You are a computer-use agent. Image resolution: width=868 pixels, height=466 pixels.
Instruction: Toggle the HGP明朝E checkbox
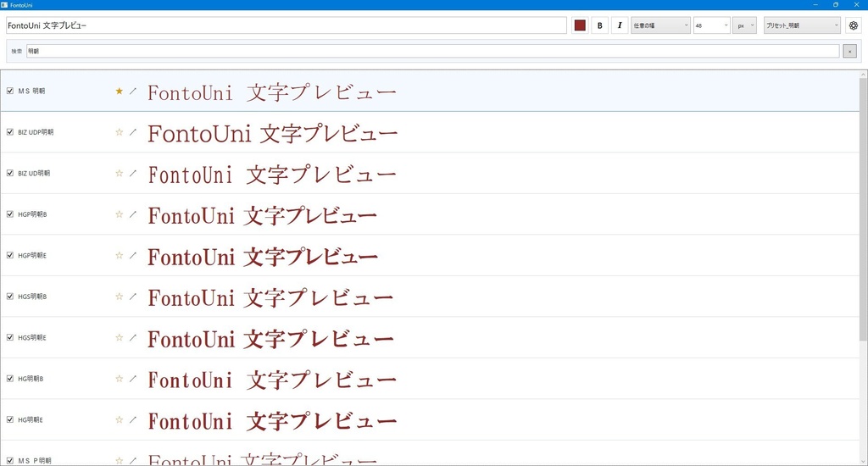point(10,255)
